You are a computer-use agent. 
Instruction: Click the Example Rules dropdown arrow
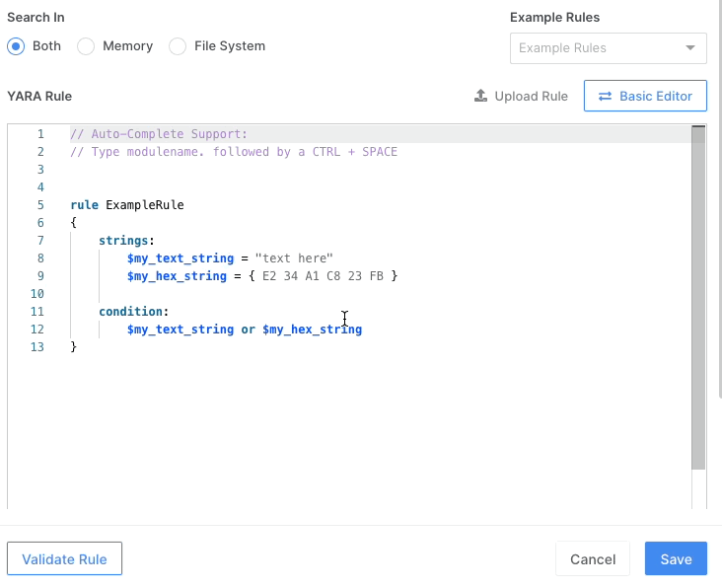tap(689, 48)
